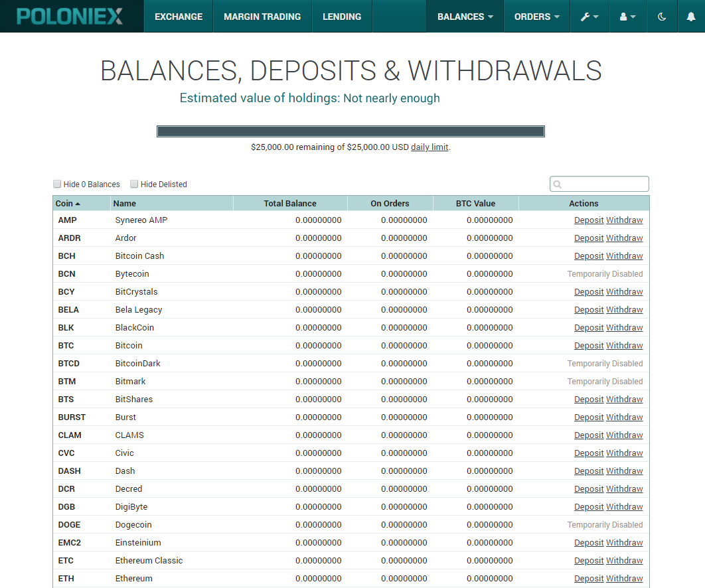Click Deposit for Ardor
Image resolution: width=705 pixels, height=588 pixels.
click(x=589, y=238)
